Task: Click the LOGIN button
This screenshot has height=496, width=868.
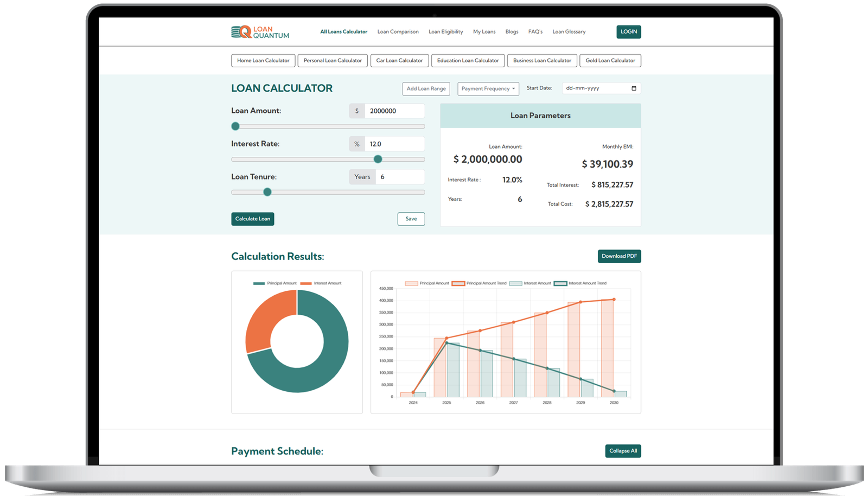Action: pos(628,32)
